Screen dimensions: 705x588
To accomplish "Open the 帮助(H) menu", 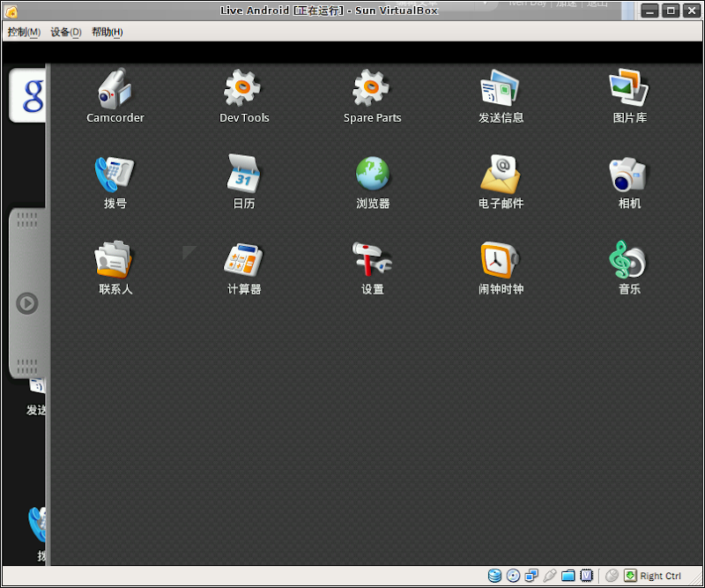I will 108,32.
